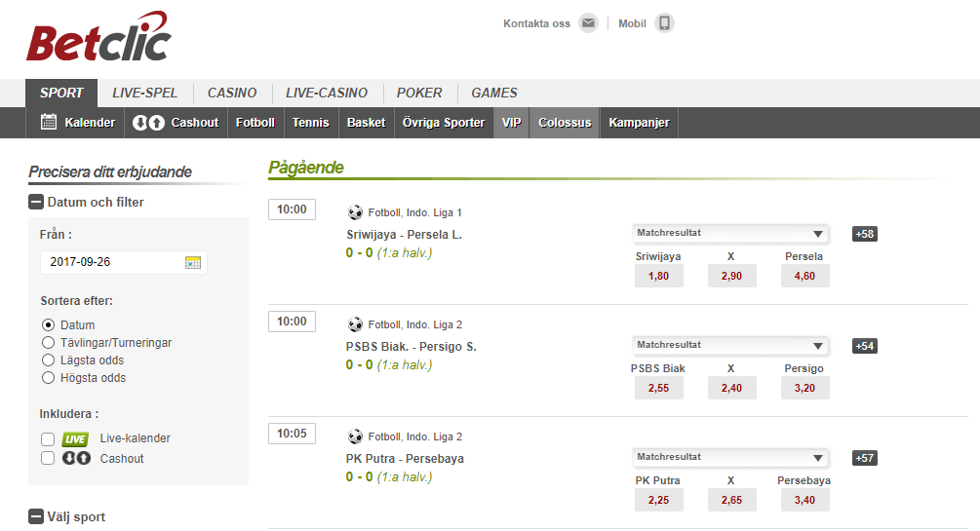Collapse the Datum och filter section
Screen dimensions: 980x531
click(36, 202)
